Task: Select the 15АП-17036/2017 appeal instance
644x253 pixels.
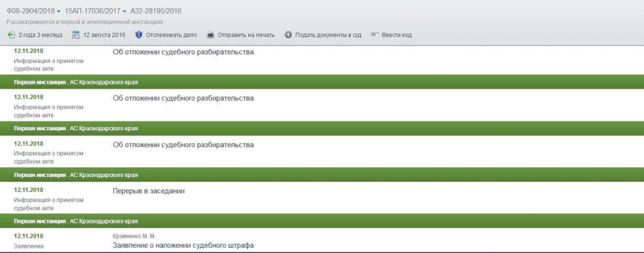Action: tap(93, 11)
